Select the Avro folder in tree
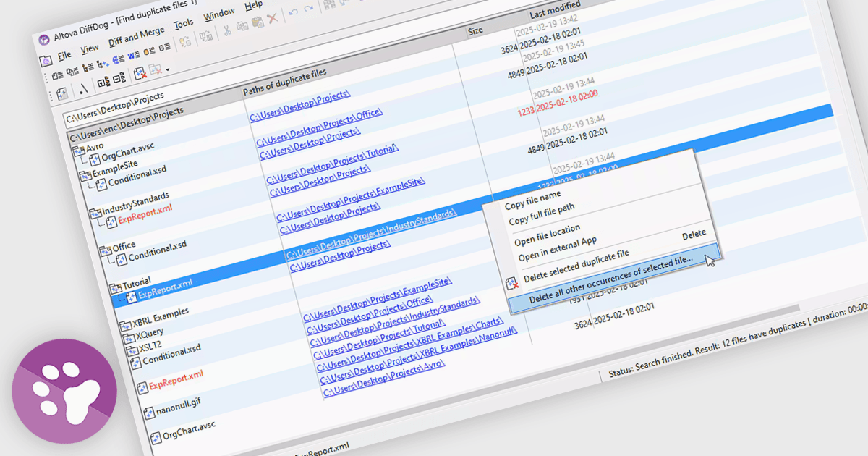 pyautogui.click(x=93, y=145)
